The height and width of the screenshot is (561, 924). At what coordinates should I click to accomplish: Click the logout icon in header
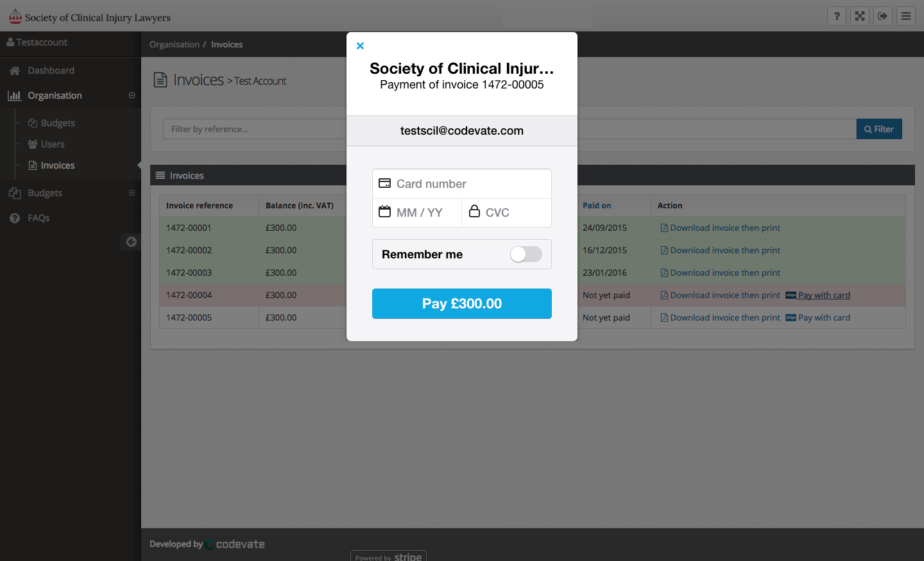point(883,16)
